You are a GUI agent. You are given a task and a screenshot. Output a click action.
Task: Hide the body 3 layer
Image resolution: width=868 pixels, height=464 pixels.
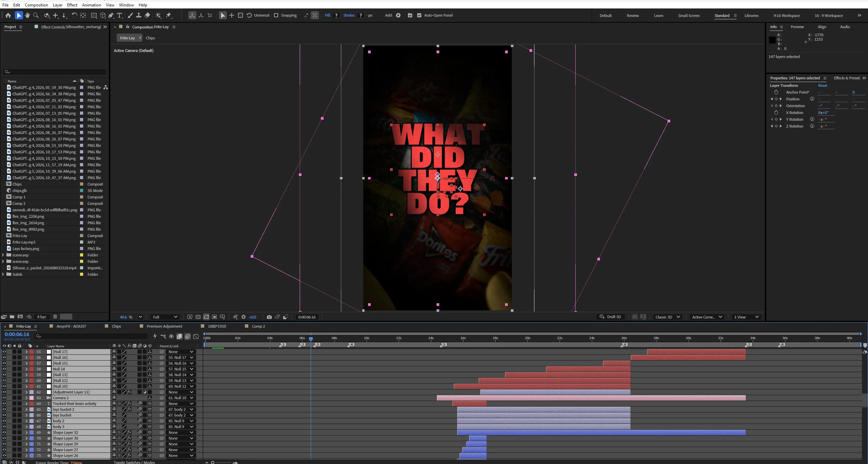click(x=4, y=427)
